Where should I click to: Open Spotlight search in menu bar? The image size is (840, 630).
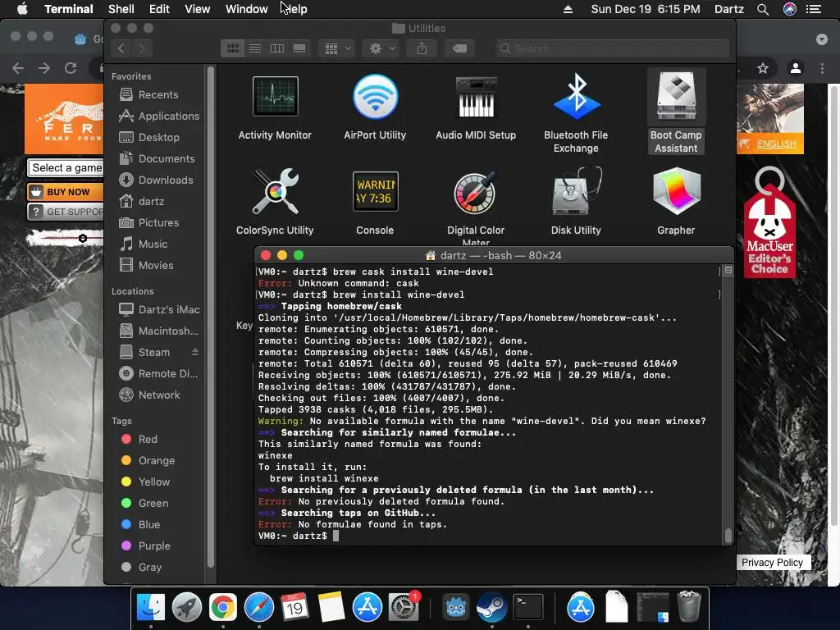[763, 9]
